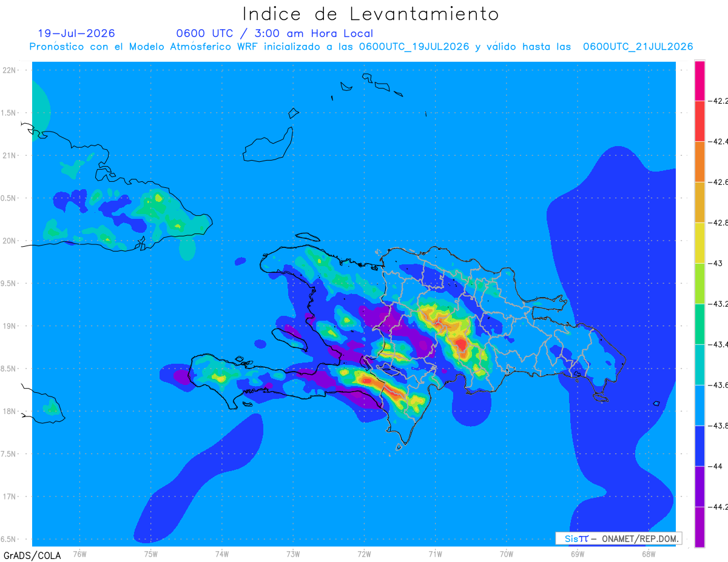Screen dimensions: 728x562
Task: Click the '-43.6' color bar label
Action: (718, 385)
